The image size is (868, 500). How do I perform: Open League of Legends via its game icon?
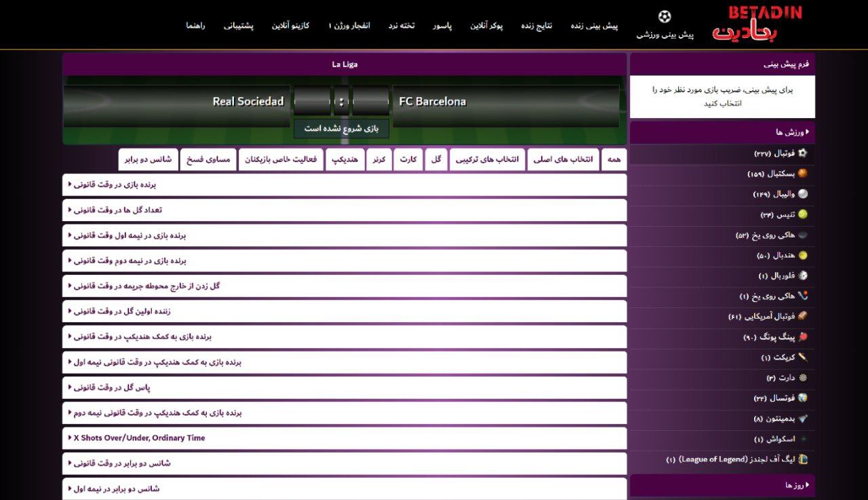pos(803,459)
